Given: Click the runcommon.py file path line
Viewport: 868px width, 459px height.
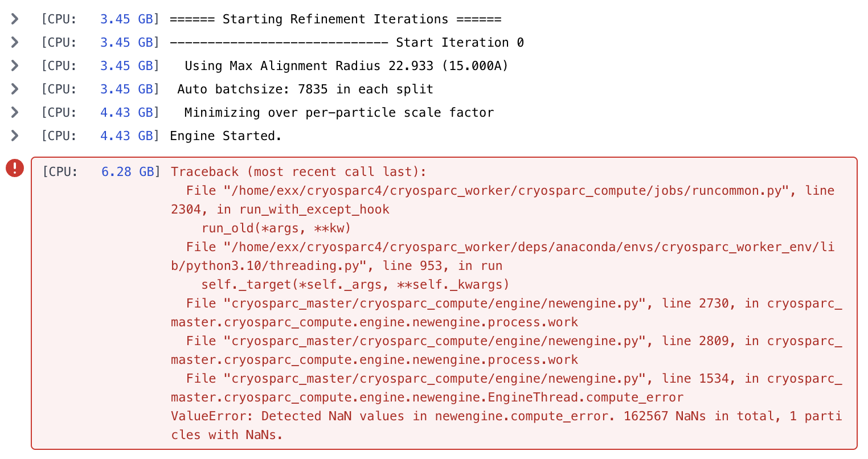Looking at the screenshot, I should coord(503,200).
